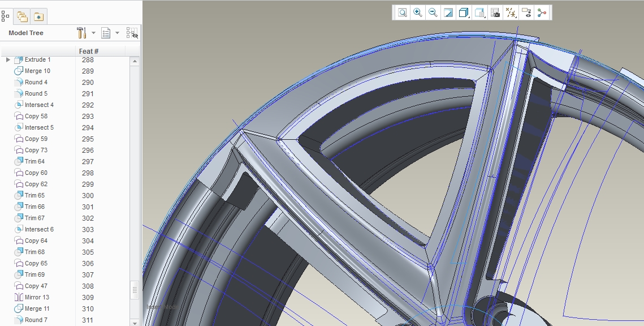Open the View Manager camera icon
Screen dimensions: 644x326
pos(495,13)
